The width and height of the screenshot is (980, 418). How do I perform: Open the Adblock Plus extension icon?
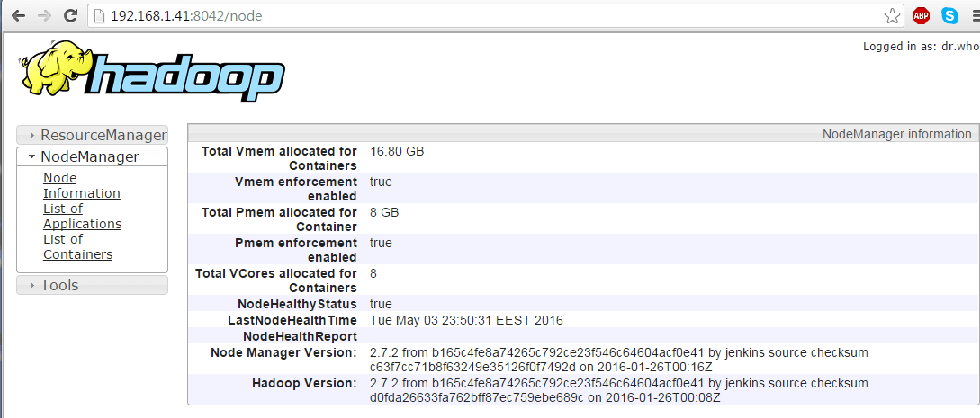(921, 16)
